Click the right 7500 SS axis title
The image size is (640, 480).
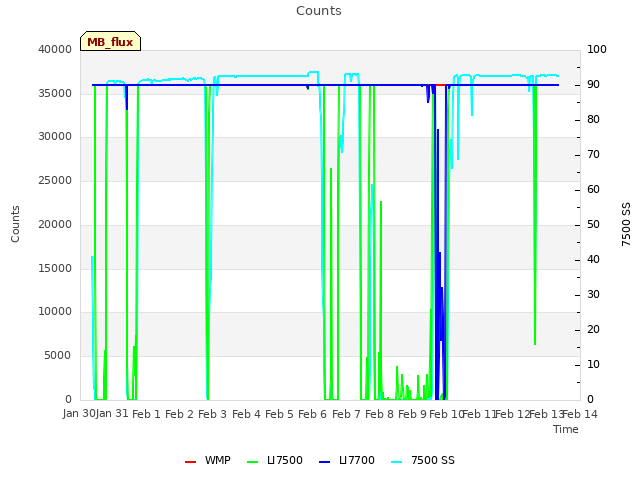pos(626,224)
